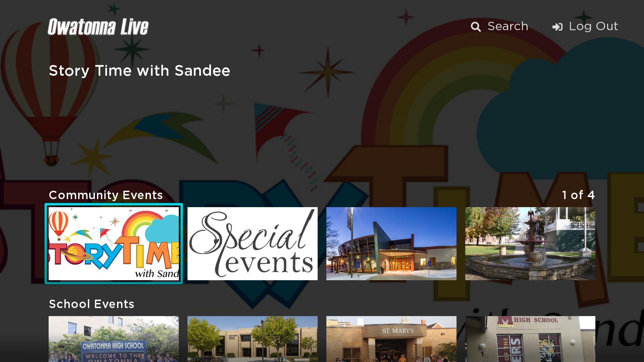Image resolution: width=644 pixels, height=362 pixels.
Task: Open the Owatonna High School thumbnail
Action: coord(114,339)
